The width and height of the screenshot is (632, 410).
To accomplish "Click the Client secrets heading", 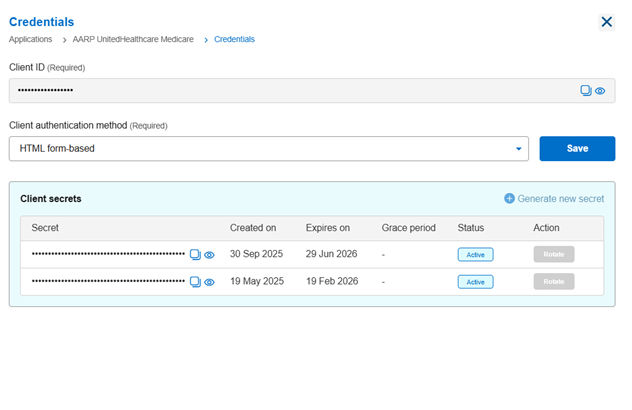I will tap(51, 199).
